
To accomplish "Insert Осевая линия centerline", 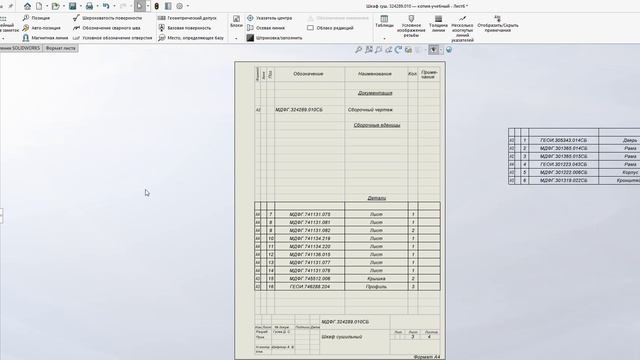I will point(266,28).
